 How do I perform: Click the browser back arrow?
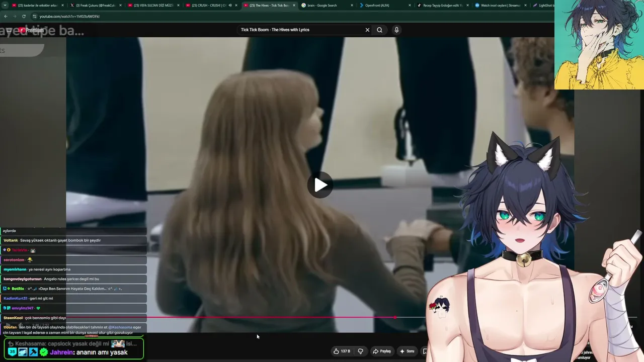click(x=6, y=16)
